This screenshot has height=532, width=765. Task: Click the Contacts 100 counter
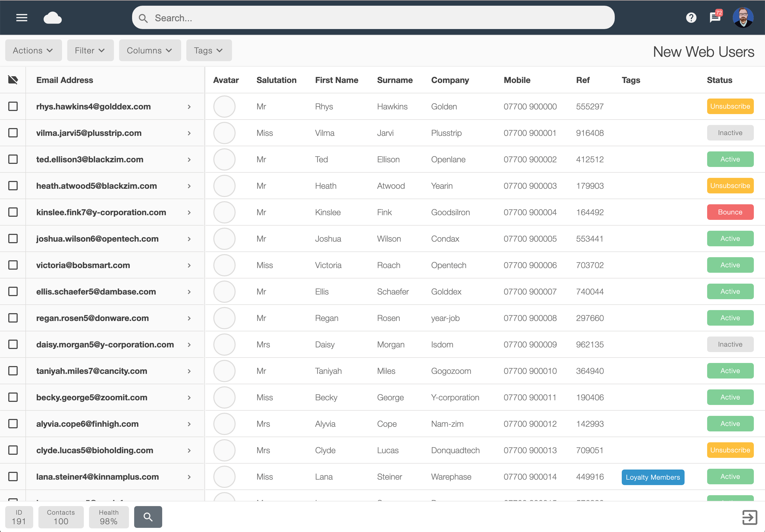[61, 517]
